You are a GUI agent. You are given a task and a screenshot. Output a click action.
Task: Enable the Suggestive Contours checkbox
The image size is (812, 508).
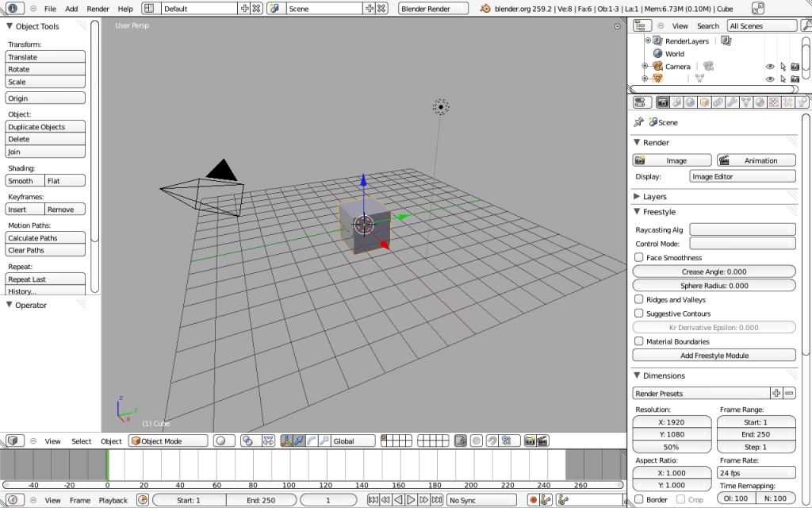click(639, 314)
